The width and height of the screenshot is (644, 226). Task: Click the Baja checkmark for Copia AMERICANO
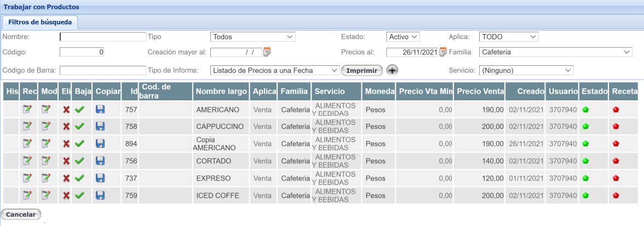tap(80, 144)
